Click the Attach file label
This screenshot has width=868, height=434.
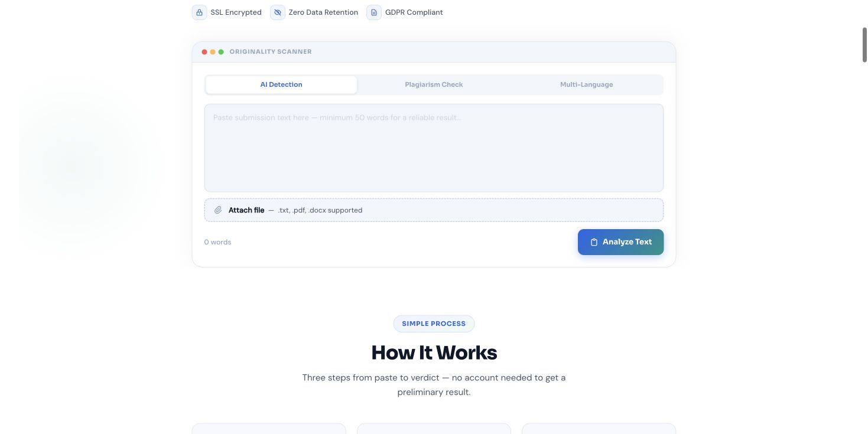coord(246,210)
